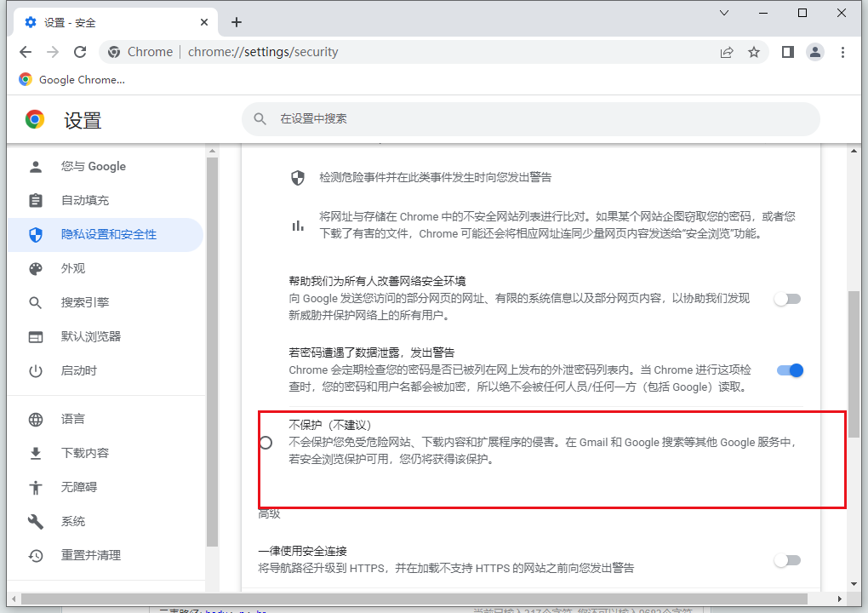Open 语言 settings section
This screenshot has width=868, height=613.
point(106,419)
